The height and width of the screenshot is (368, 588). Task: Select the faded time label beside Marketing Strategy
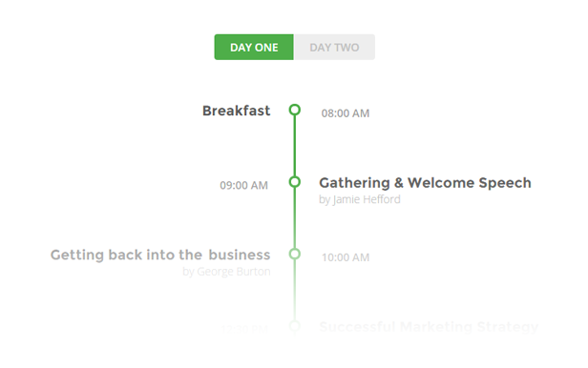click(243, 329)
